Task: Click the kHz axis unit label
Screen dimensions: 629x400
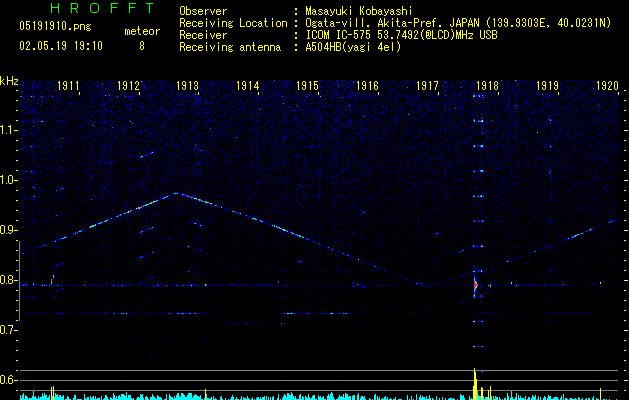Action: (x=9, y=81)
